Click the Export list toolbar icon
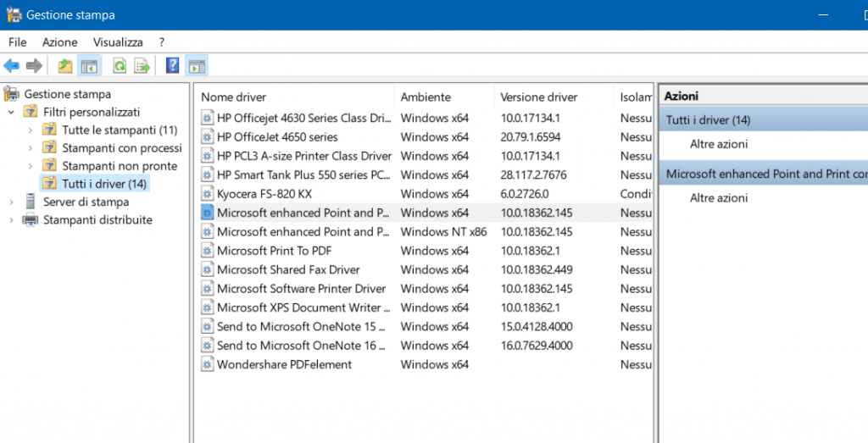 pos(142,65)
